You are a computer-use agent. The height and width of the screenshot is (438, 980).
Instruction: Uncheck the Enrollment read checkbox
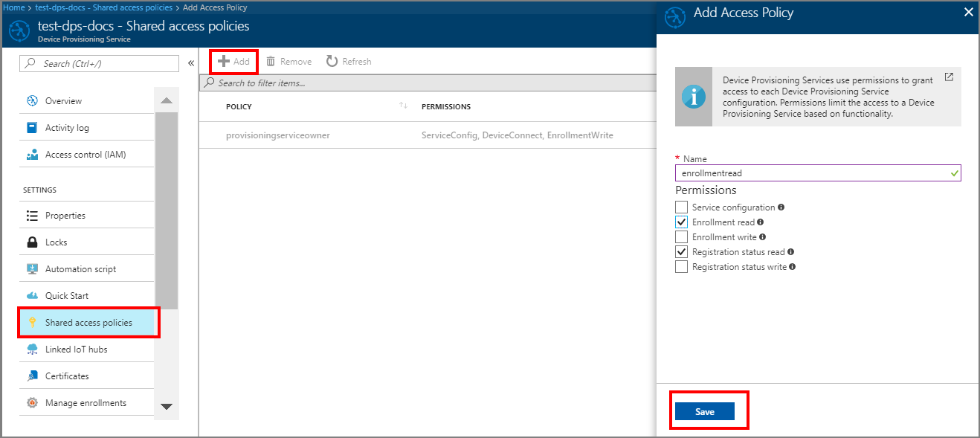point(681,222)
